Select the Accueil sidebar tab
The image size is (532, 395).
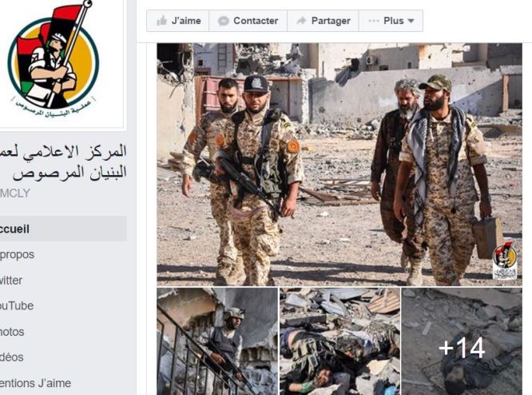(63, 229)
